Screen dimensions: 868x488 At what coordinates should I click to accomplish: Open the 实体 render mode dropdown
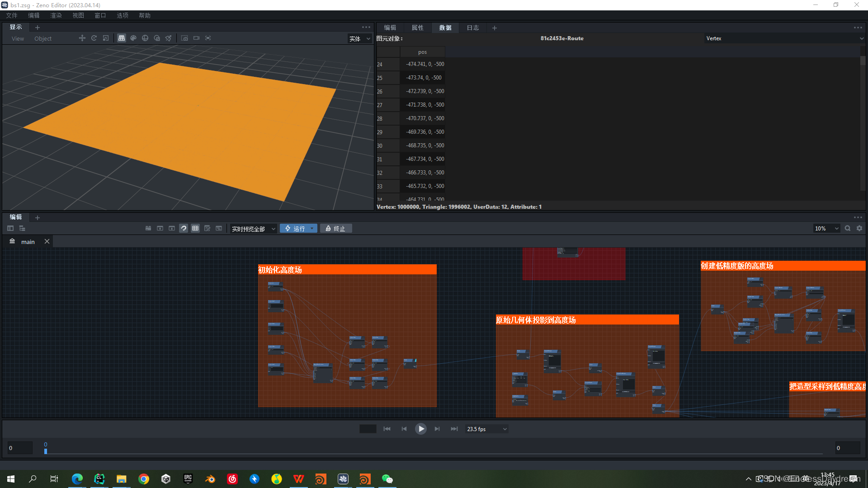[360, 39]
